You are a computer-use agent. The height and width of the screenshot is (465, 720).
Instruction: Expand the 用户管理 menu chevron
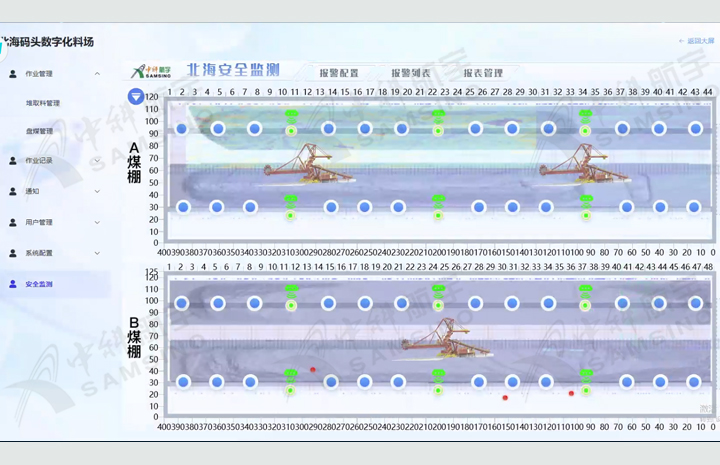click(x=97, y=222)
